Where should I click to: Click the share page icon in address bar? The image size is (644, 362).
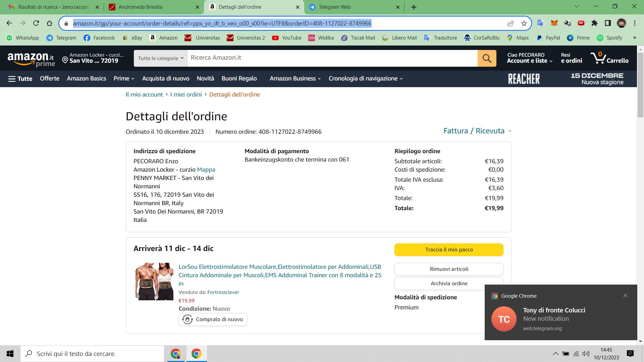tap(511, 23)
